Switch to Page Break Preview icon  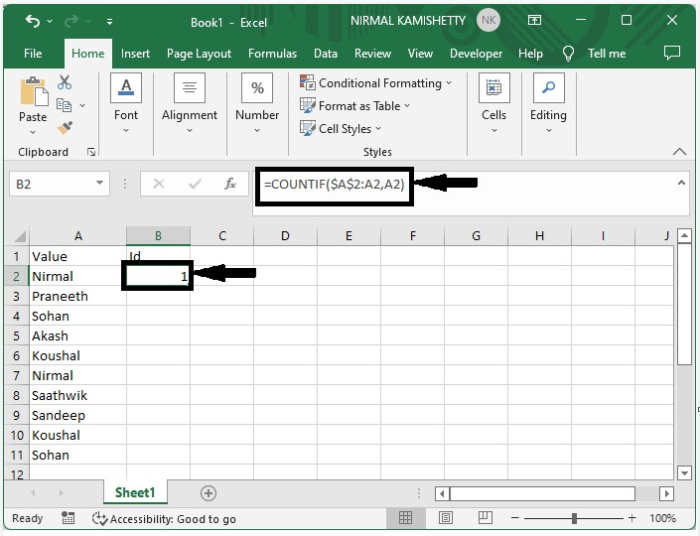[485, 518]
